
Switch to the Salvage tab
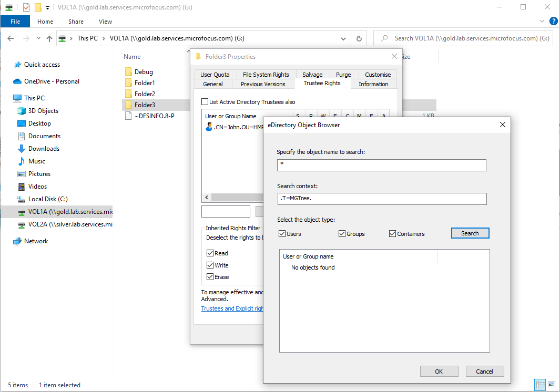(x=312, y=74)
